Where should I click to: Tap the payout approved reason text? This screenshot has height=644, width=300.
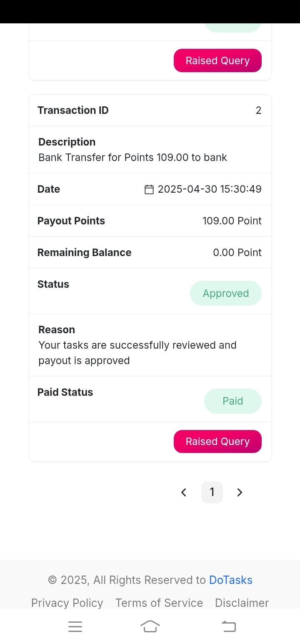(x=137, y=353)
